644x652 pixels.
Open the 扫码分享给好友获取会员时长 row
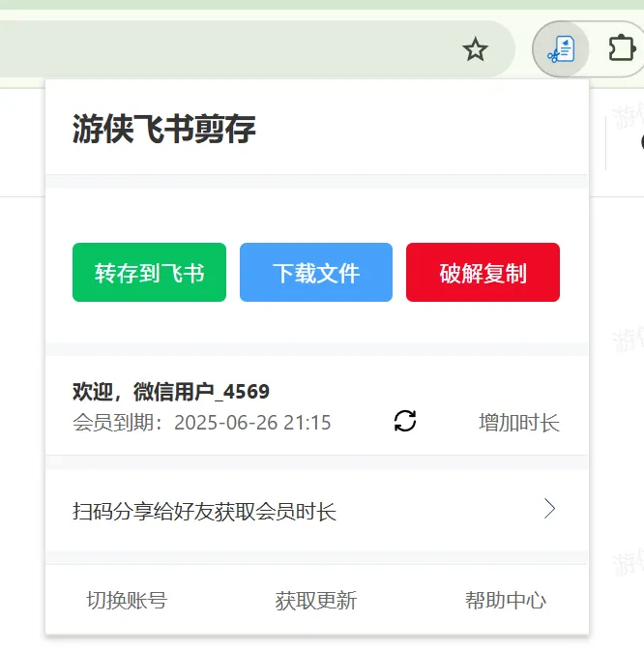click(317, 510)
